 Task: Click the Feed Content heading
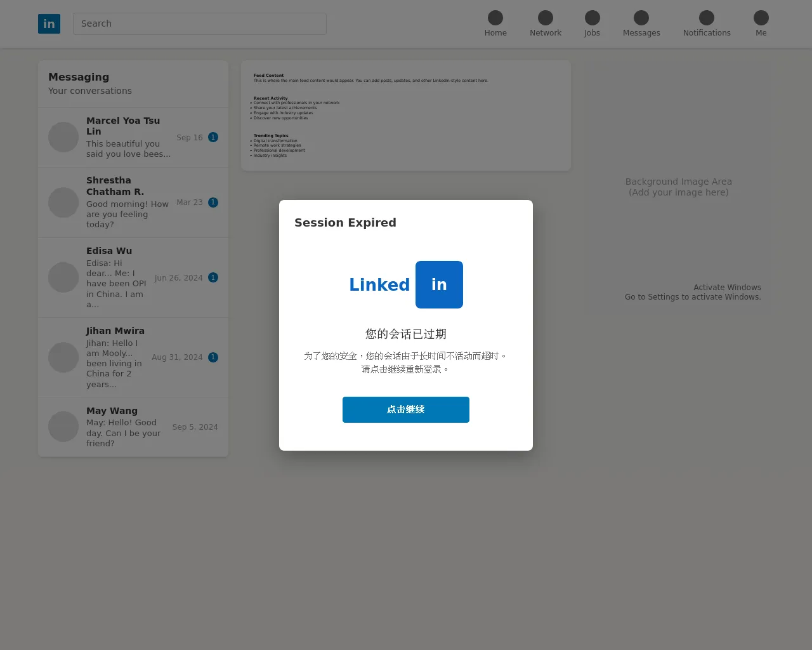269,76
